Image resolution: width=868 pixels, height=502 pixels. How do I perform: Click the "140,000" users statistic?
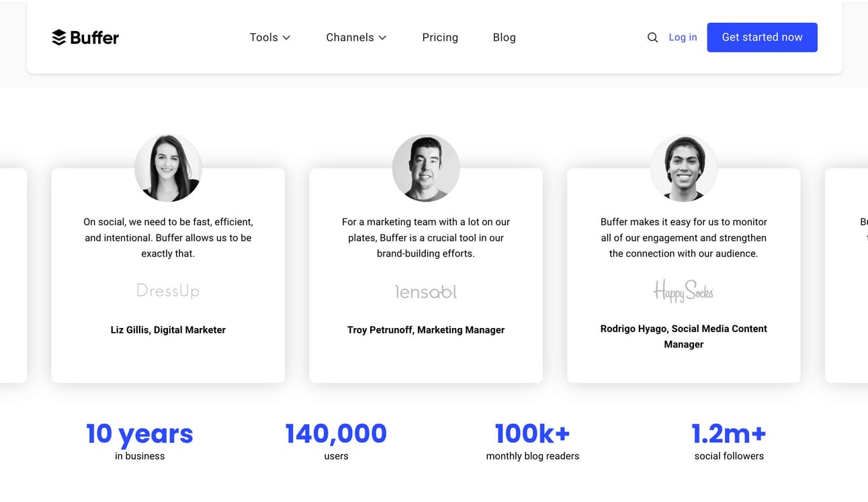pyautogui.click(x=336, y=433)
